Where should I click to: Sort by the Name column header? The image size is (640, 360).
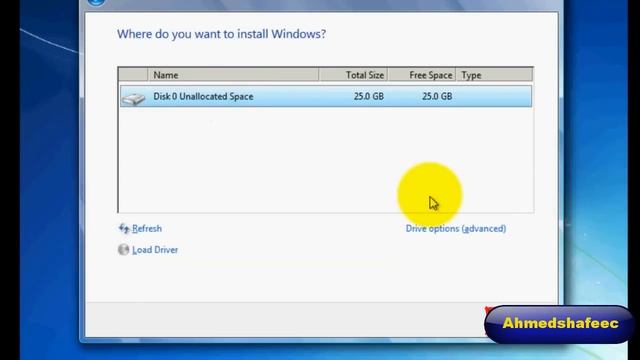coord(233,75)
